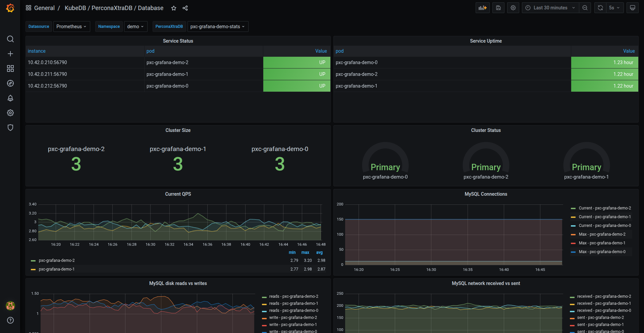
Task: Toggle pxc-grafana-demo-1 series in QPS legend
Action: click(57, 269)
